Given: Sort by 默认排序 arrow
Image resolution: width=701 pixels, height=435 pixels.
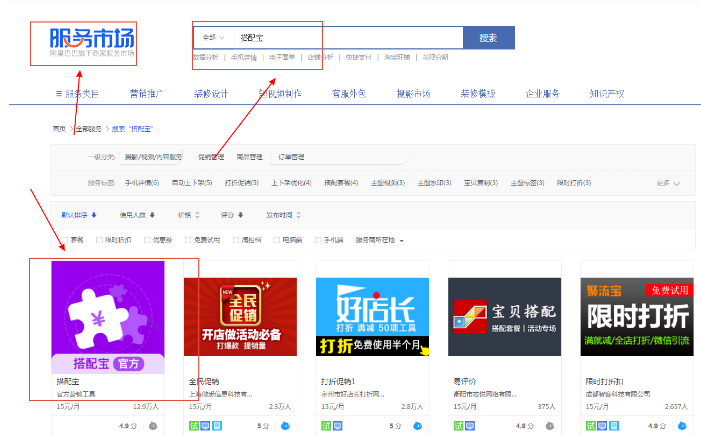Looking at the screenshot, I should 94,215.
